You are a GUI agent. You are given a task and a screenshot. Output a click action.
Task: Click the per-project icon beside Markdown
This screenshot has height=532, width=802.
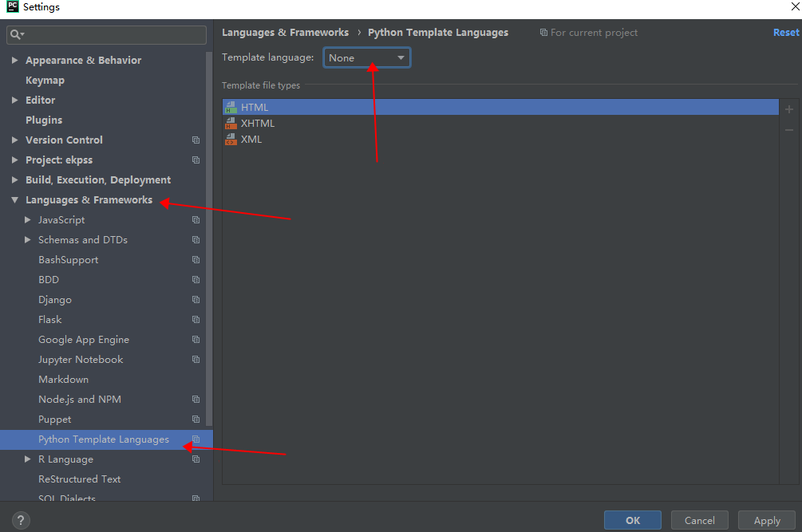(196, 379)
